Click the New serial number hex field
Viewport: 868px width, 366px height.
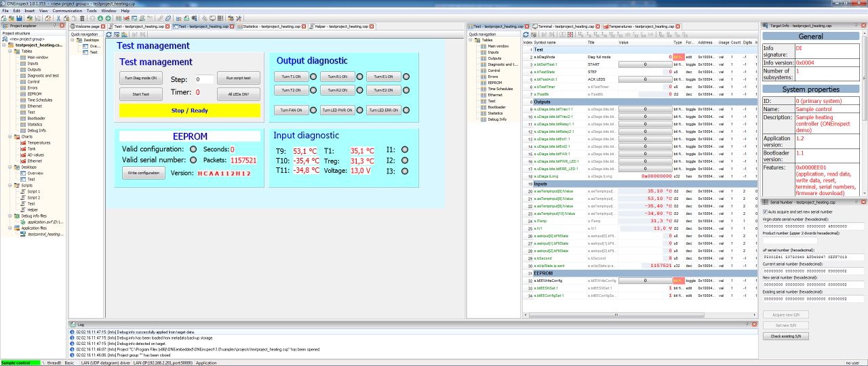click(813, 283)
